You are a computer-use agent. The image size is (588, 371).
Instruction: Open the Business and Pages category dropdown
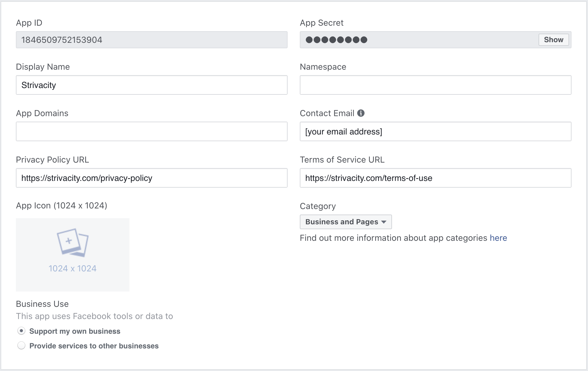pyautogui.click(x=345, y=222)
